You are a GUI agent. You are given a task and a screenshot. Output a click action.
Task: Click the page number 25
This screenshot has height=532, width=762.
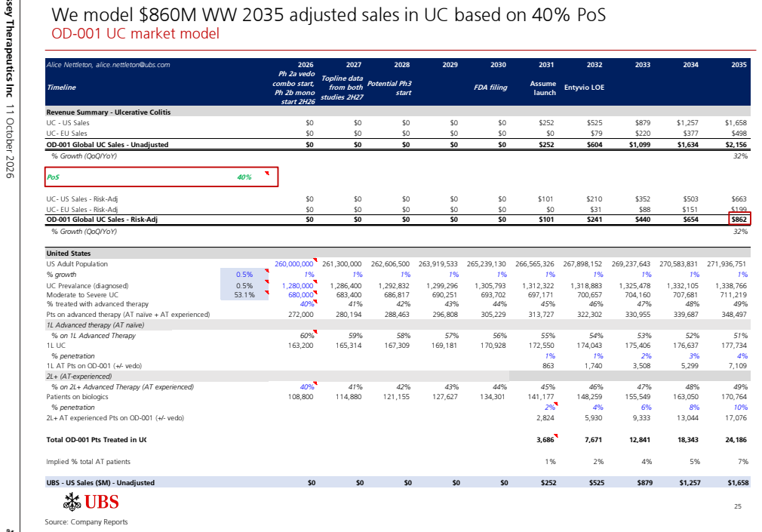738,506
